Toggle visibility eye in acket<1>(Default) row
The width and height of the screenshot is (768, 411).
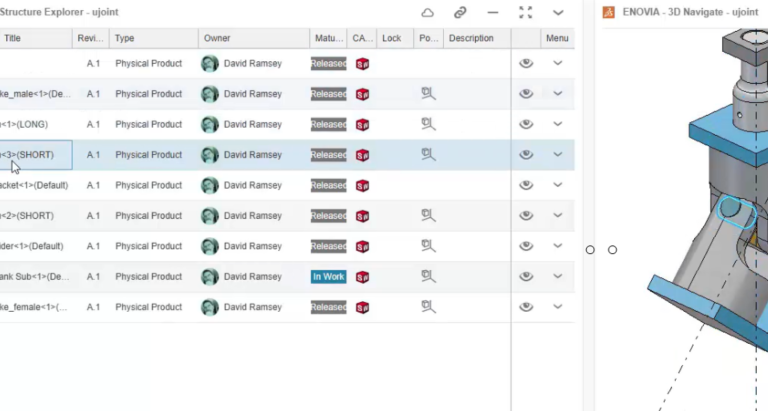click(526, 185)
